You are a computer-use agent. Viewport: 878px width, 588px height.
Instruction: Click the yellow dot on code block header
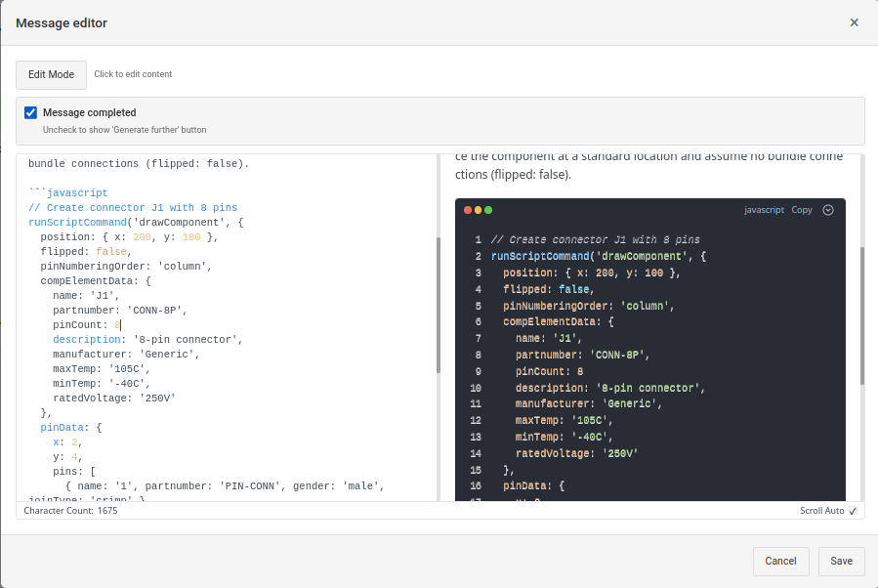(478, 210)
